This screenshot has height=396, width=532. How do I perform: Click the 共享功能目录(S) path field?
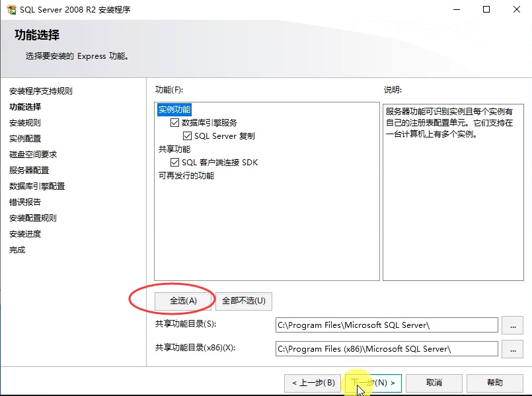coord(387,325)
